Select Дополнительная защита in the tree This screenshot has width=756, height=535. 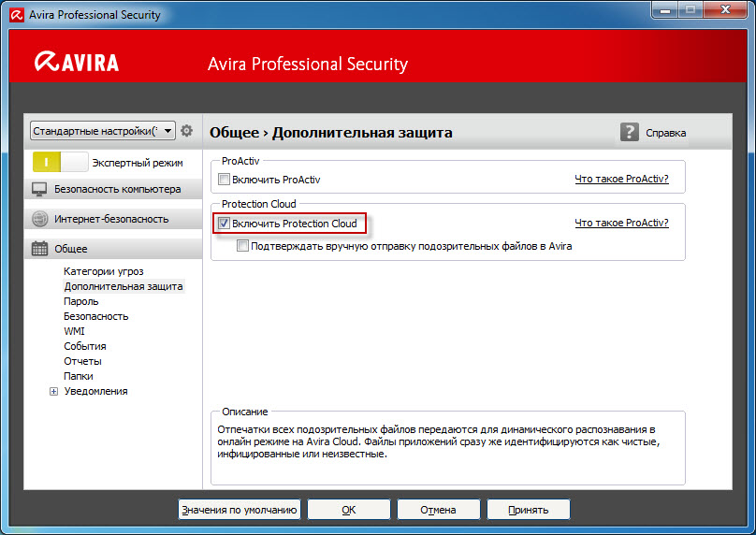pyautogui.click(x=124, y=286)
